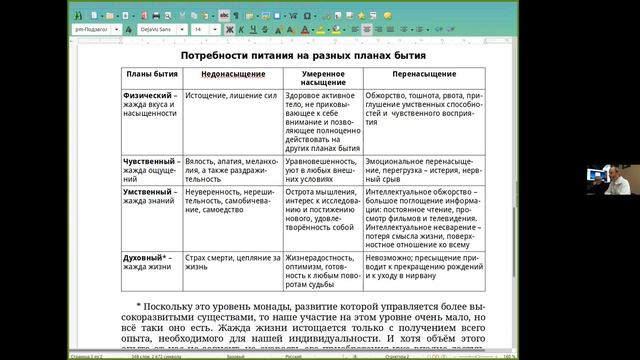This screenshot has height=360, width=640.
Task: Export the document as PDF
Action: [144, 16]
